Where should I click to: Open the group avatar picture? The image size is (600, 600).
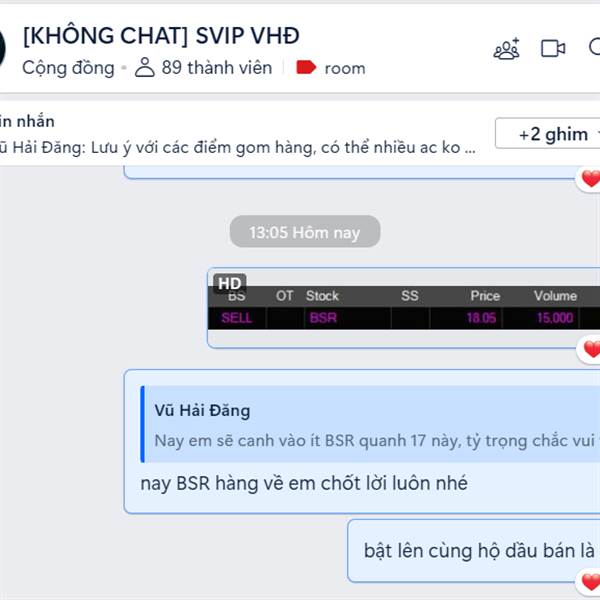(2, 49)
